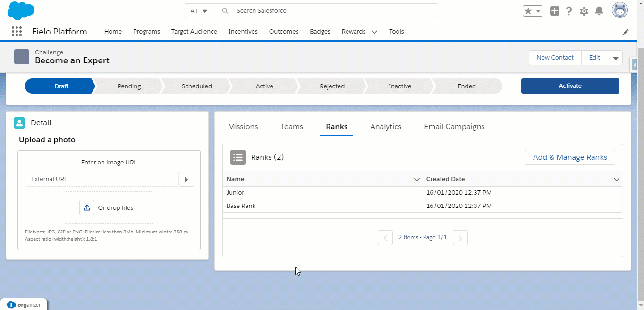Click the Favorites star icon
Viewport: 644px width, 310px height.
tap(528, 11)
